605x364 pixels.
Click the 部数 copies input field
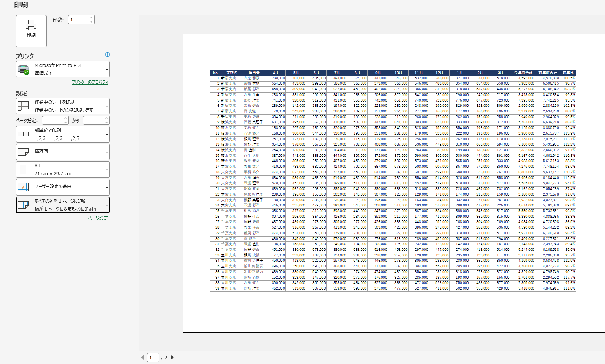coord(79,20)
